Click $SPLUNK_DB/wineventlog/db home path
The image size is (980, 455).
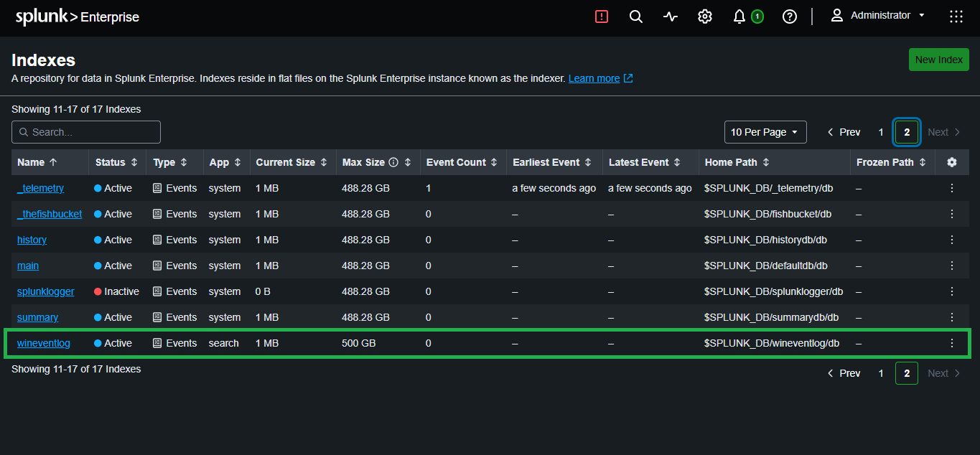click(772, 343)
